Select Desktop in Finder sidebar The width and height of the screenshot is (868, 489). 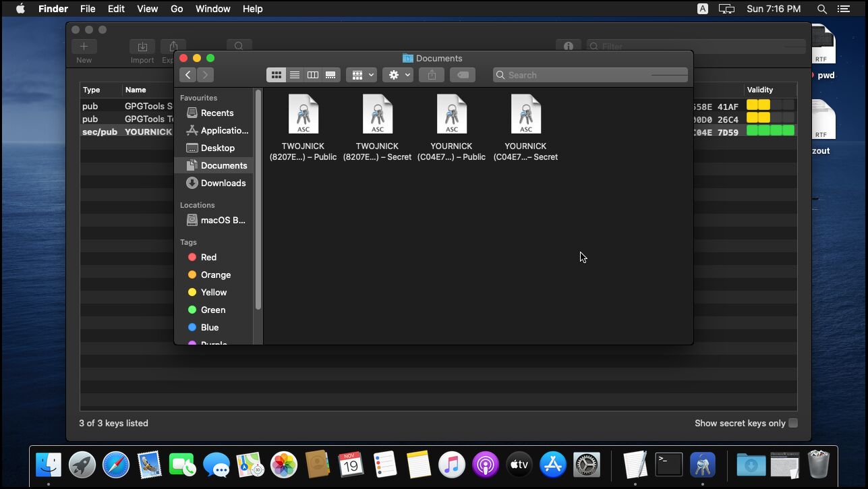217,148
